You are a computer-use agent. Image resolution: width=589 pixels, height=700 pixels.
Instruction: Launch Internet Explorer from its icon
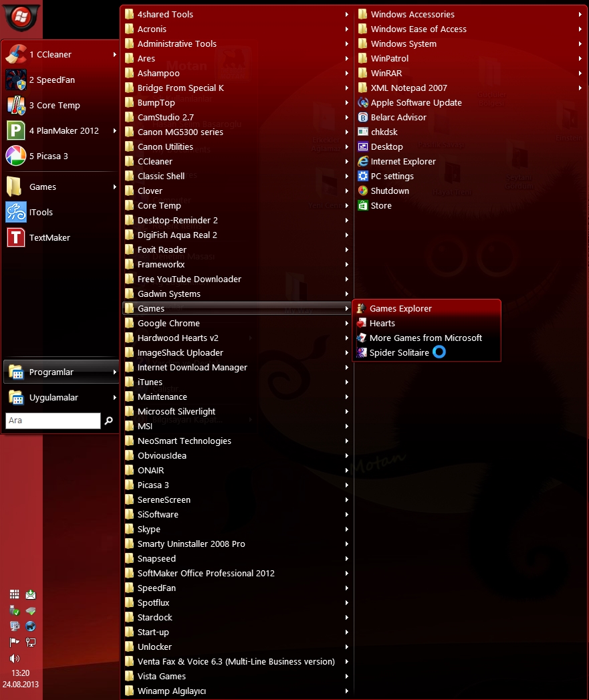(363, 162)
